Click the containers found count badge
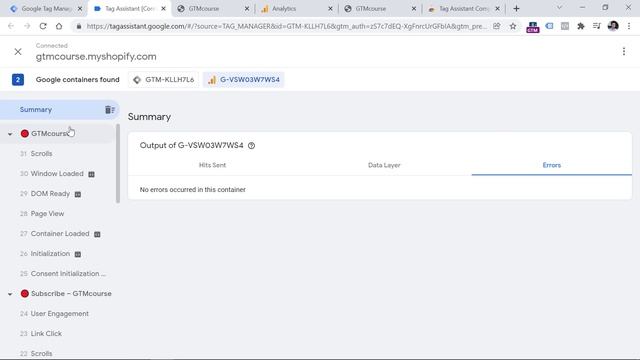The image size is (640, 360). click(x=18, y=80)
